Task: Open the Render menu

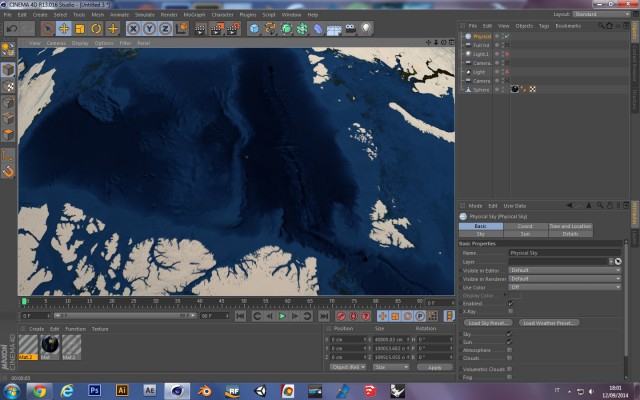Action: 169,15
